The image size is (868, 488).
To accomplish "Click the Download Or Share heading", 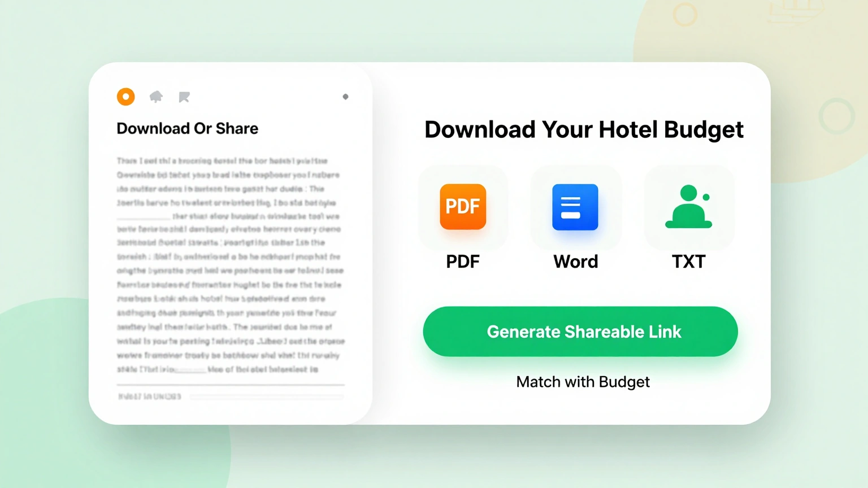I will pyautogui.click(x=187, y=129).
